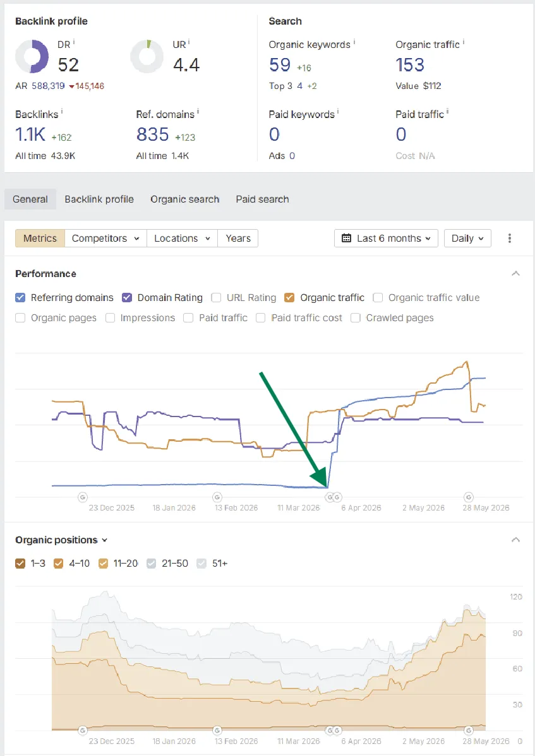This screenshot has height=756, width=535.
Task: Check the Impressions checkbox
Action: 110,317
